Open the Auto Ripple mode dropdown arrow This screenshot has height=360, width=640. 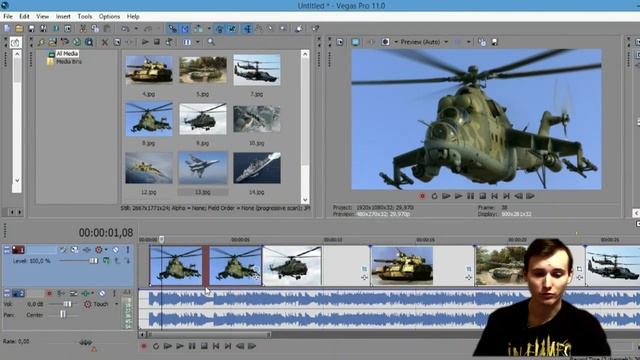[209, 29]
